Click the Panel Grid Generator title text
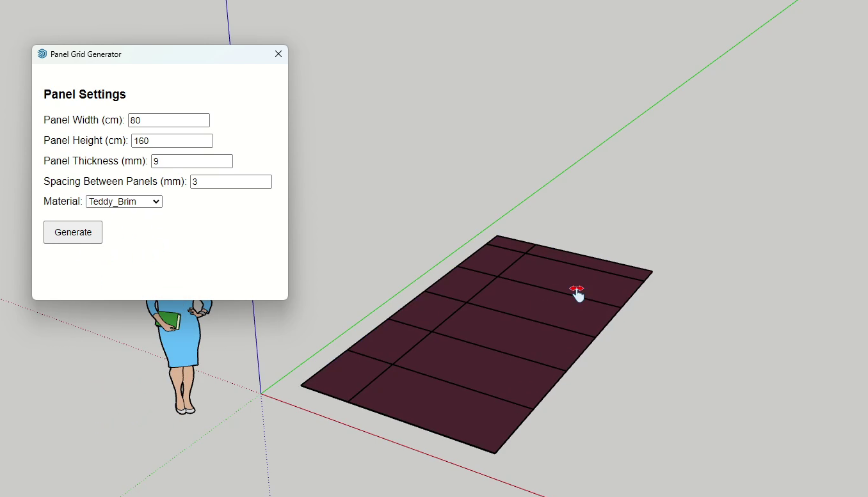The height and width of the screenshot is (497, 868). pyautogui.click(x=86, y=54)
